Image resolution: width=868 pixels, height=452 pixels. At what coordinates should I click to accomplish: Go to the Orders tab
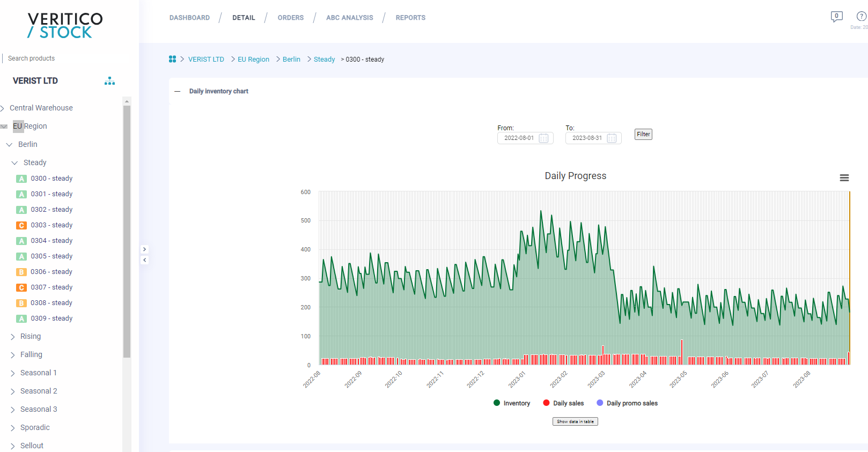pyautogui.click(x=290, y=18)
